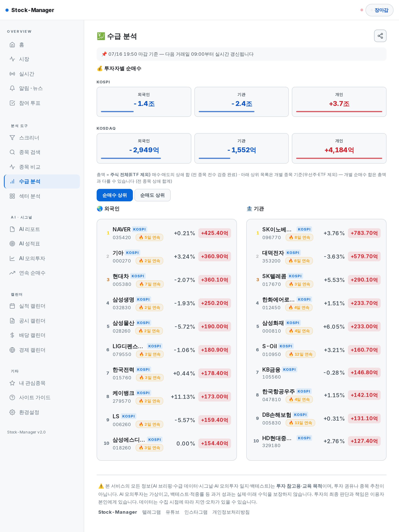Click the 알림·뉴스 bell icon
This screenshot has width=399, height=532.
pos(12,88)
